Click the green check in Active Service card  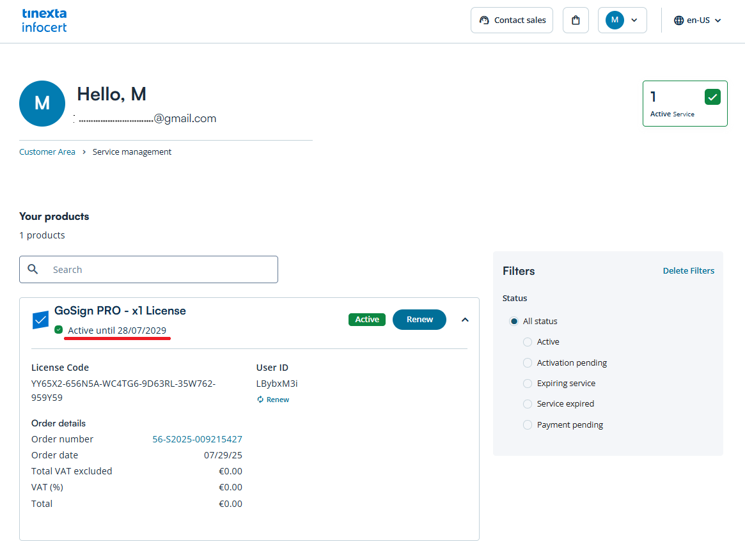coord(712,97)
